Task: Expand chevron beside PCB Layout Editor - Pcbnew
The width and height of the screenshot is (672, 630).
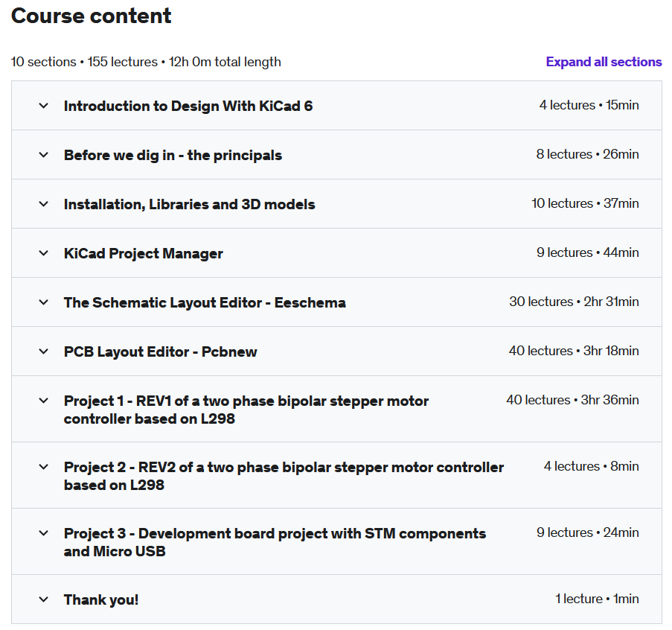Action: [x=43, y=351]
